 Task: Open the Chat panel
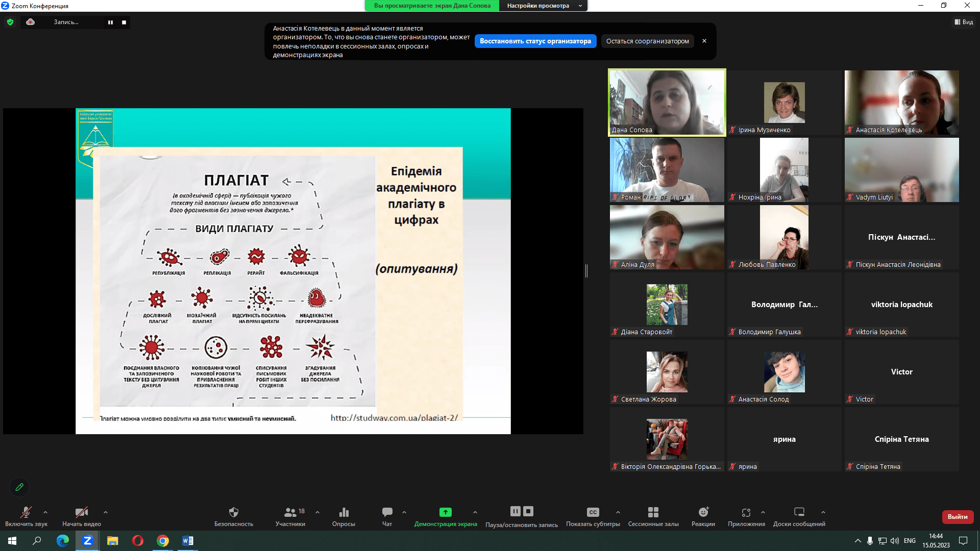[387, 512]
